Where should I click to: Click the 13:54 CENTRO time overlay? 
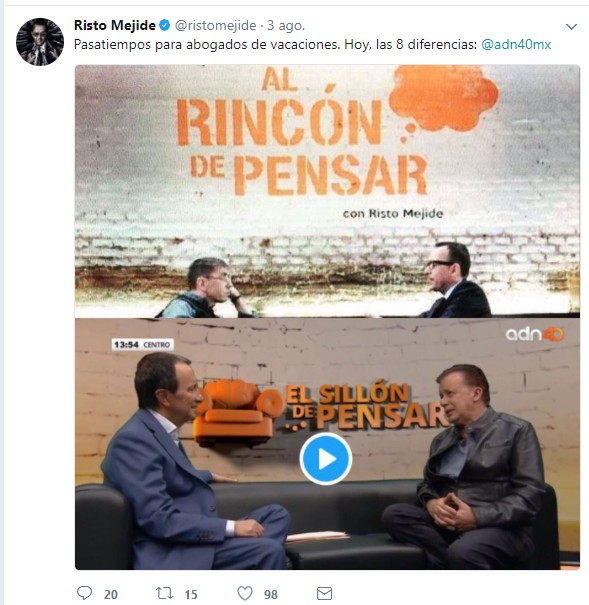(142, 345)
